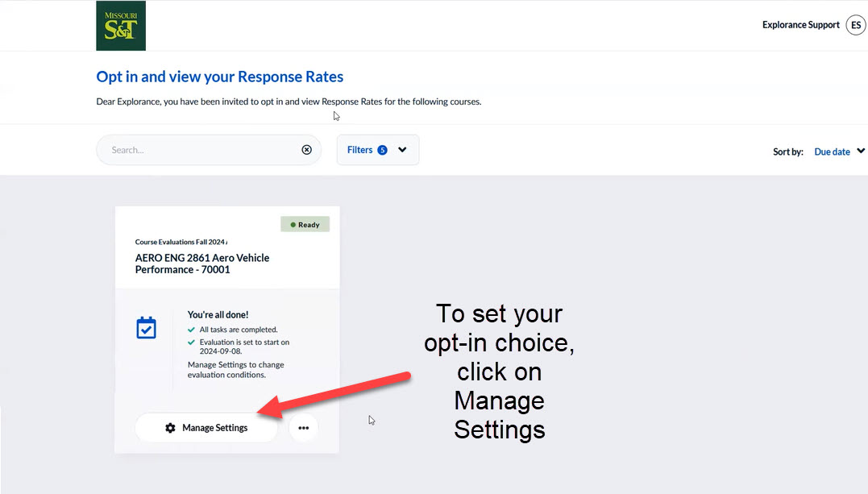The image size is (868, 494).
Task: Expand the Filters dropdown
Action: tap(377, 149)
